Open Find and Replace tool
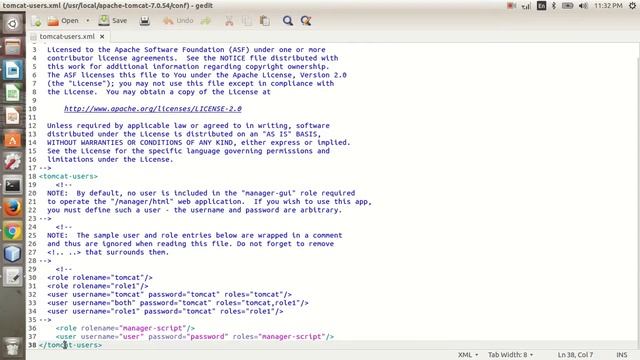This screenshot has width=640, height=360. click(306, 21)
